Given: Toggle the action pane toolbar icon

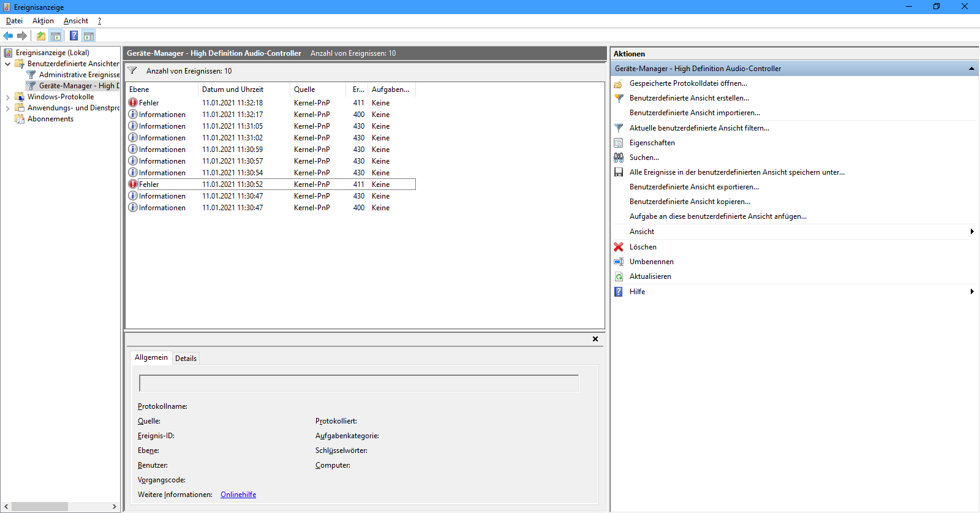Looking at the screenshot, I should [89, 36].
